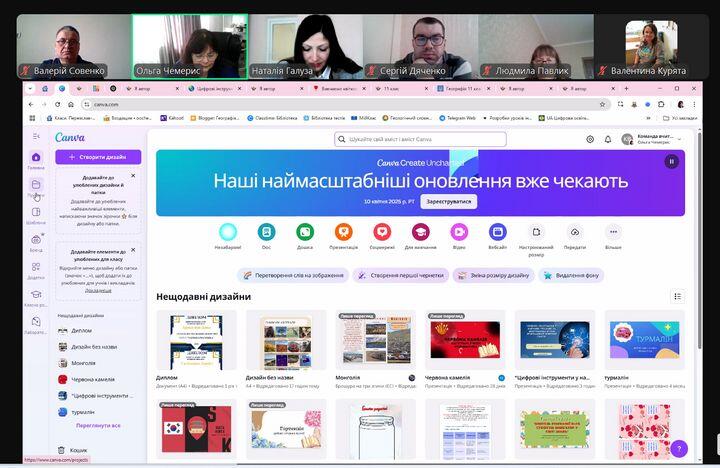
Task: Expand hidden bookmarks chevron
Action: [x=648, y=118]
